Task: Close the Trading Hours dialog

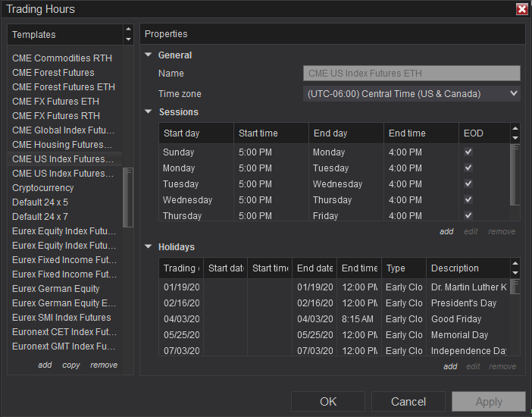Action: click(x=521, y=9)
